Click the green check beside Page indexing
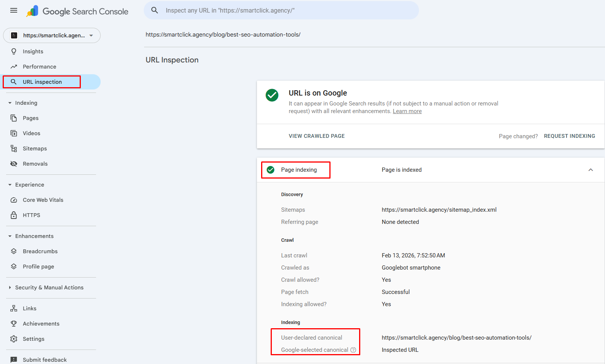 pos(271,170)
